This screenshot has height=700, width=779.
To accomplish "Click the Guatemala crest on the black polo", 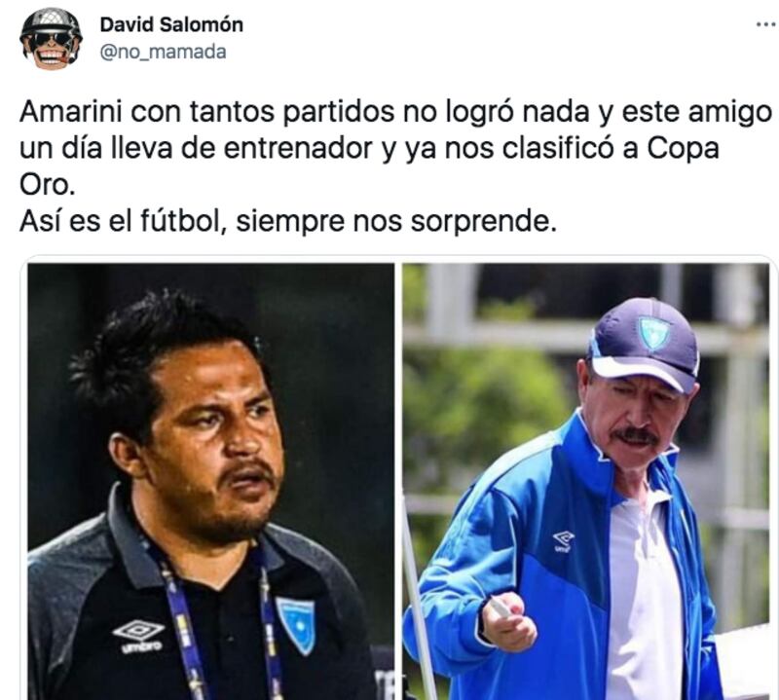I will 296,625.
